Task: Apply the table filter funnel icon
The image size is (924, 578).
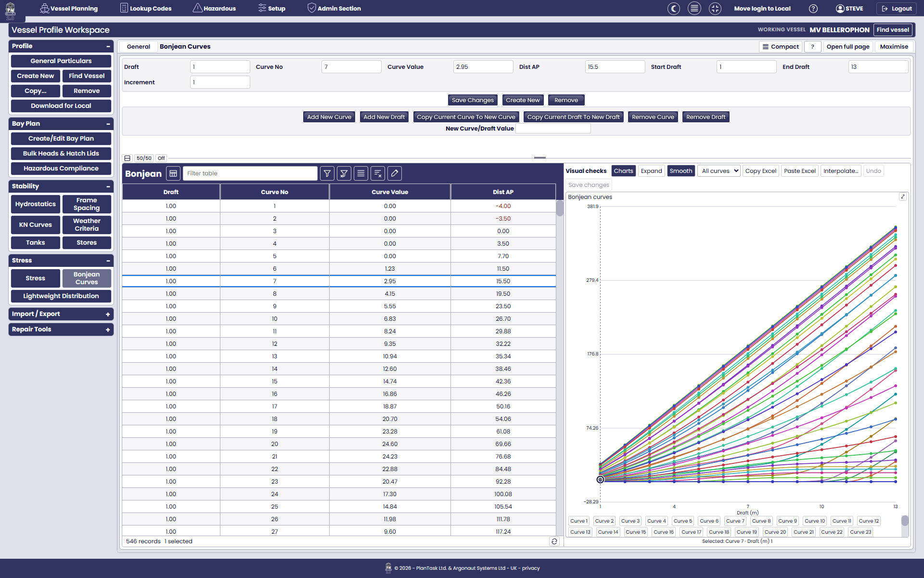Action: pos(327,173)
